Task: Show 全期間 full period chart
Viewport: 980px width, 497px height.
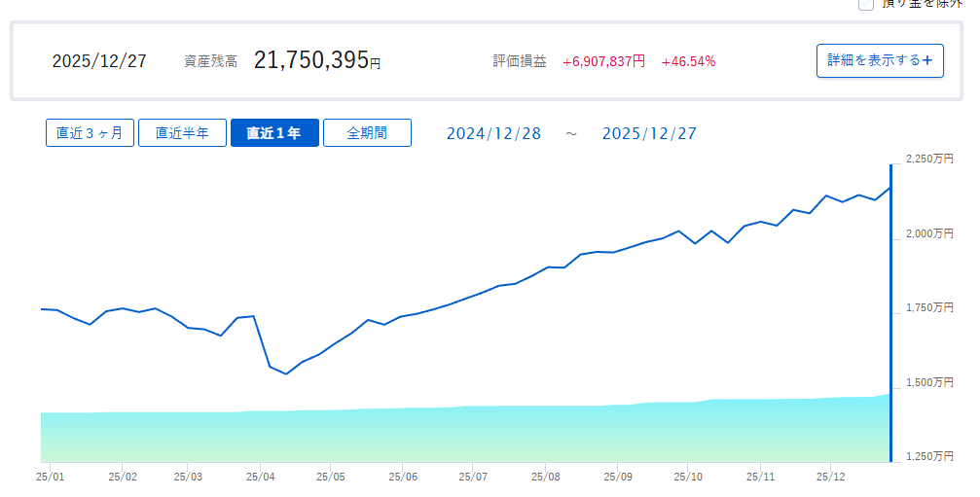Action: click(x=367, y=133)
